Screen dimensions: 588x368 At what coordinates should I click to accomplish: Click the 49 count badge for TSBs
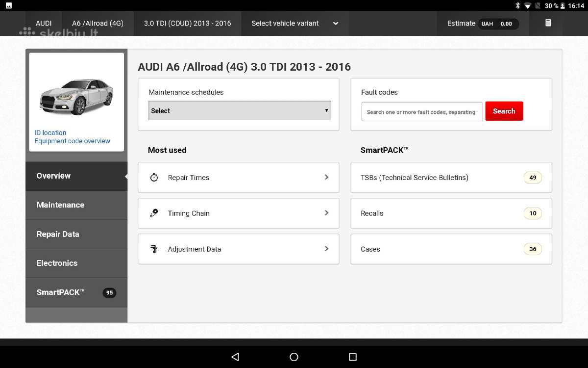click(533, 178)
